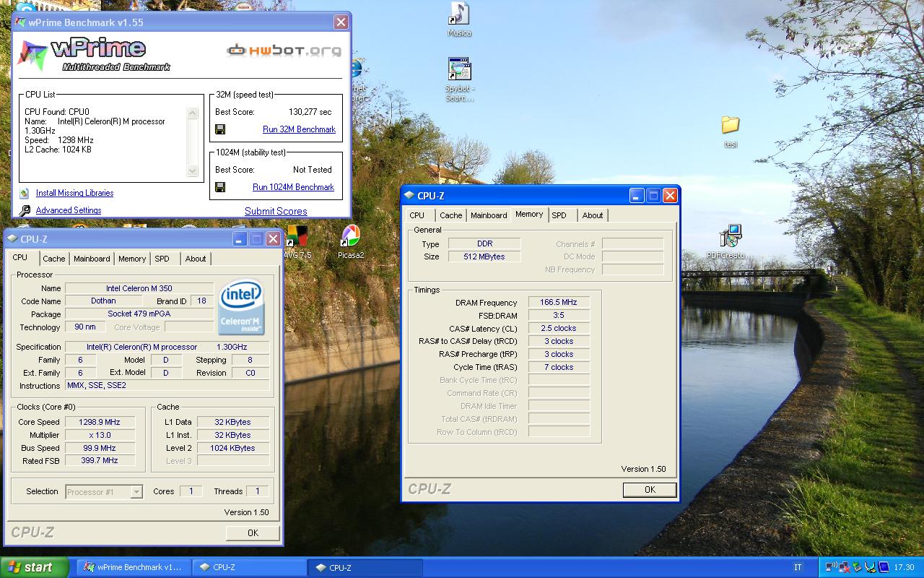924x578 pixels.
Task: Click the Core Speed value 1298.9 MHz
Action: [100, 422]
